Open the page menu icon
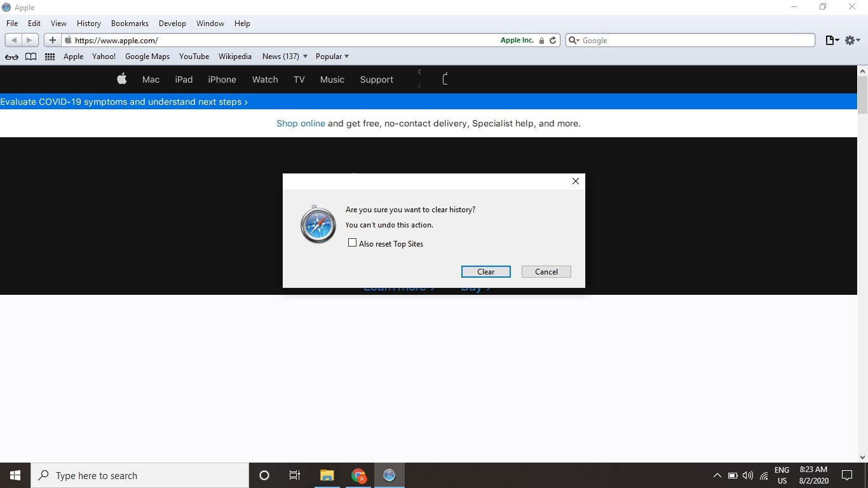 click(x=832, y=40)
